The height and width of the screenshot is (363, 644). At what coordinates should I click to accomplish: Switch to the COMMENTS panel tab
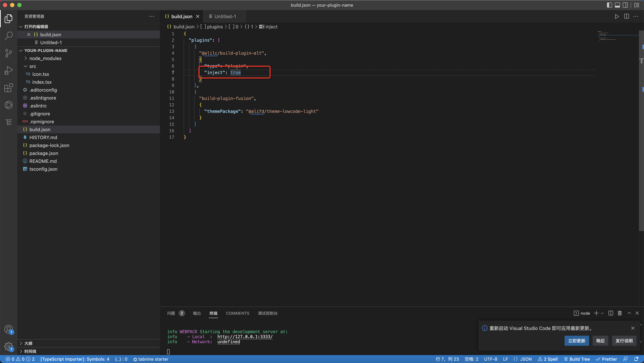(x=237, y=313)
